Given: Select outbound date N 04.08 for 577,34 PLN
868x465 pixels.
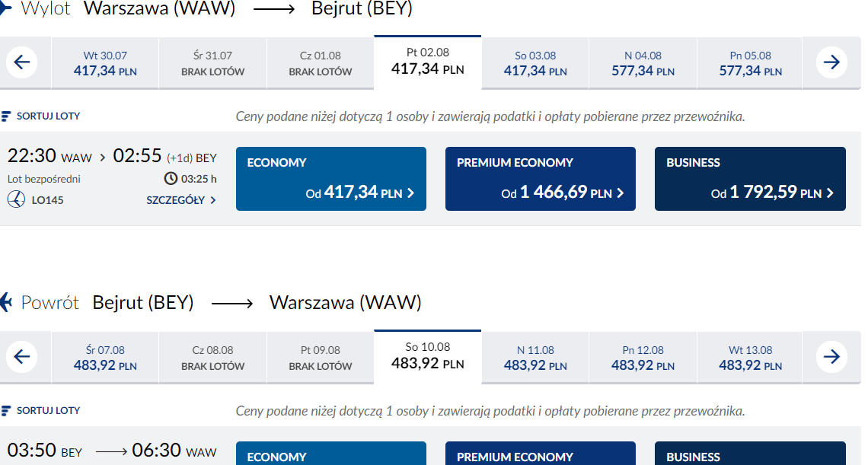Looking at the screenshot, I should tap(643, 63).
